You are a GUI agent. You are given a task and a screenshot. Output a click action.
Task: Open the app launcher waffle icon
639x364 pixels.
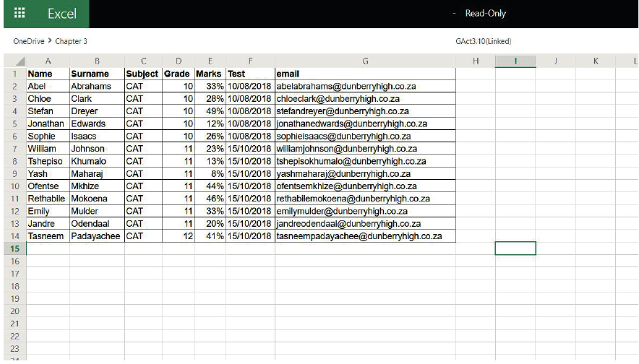click(19, 13)
